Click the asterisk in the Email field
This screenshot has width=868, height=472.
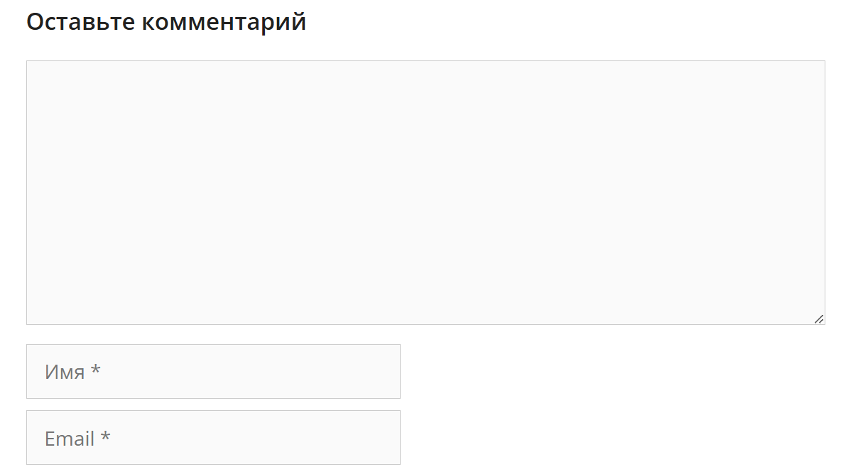click(x=105, y=436)
